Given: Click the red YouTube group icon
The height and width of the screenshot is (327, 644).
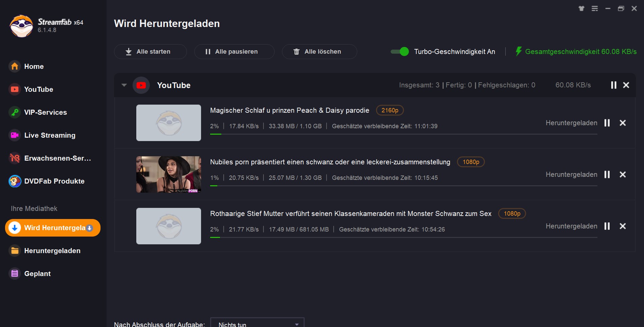Looking at the screenshot, I should click(141, 85).
